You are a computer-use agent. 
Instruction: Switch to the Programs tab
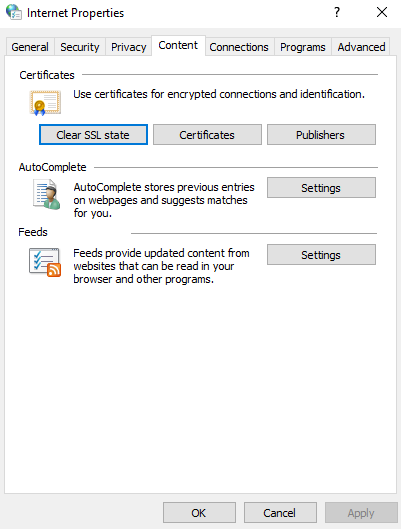pyautogui.click(x=303, y=47)
